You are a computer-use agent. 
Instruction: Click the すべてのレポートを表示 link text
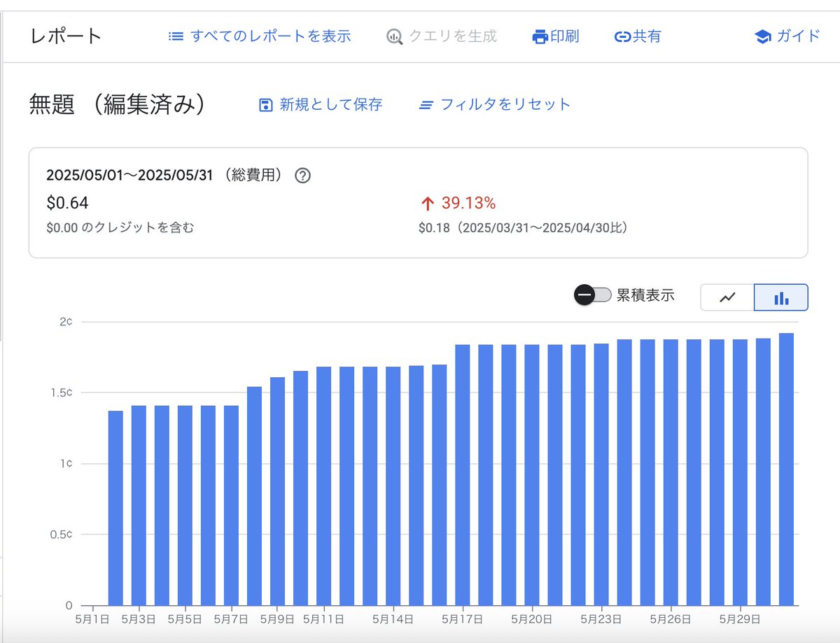(x=270, y=36)
